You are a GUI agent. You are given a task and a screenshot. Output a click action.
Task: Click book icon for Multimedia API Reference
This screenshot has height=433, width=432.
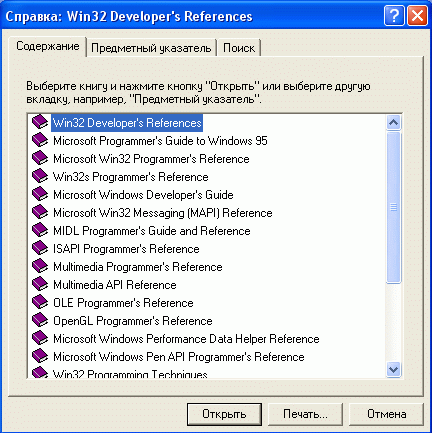(40, 284)
